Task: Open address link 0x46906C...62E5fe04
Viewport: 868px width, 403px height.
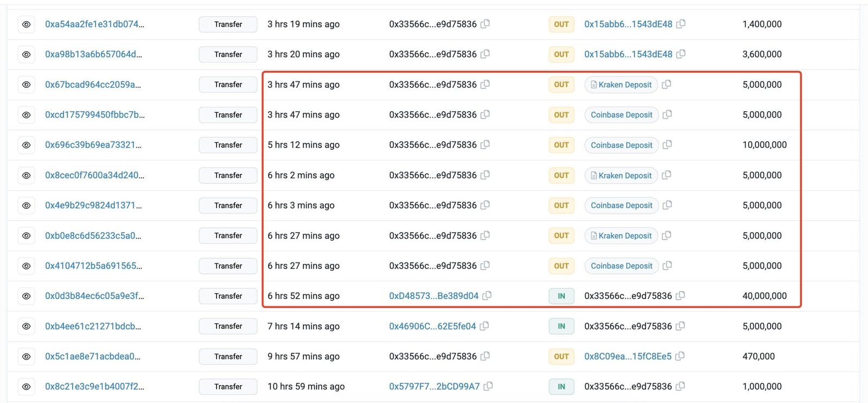Action: point(432,327)
